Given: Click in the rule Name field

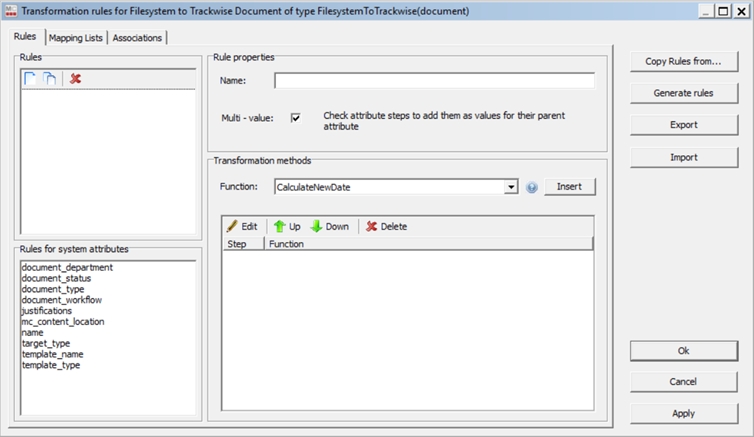Looking at the screenshot, I should coord(434,81).
